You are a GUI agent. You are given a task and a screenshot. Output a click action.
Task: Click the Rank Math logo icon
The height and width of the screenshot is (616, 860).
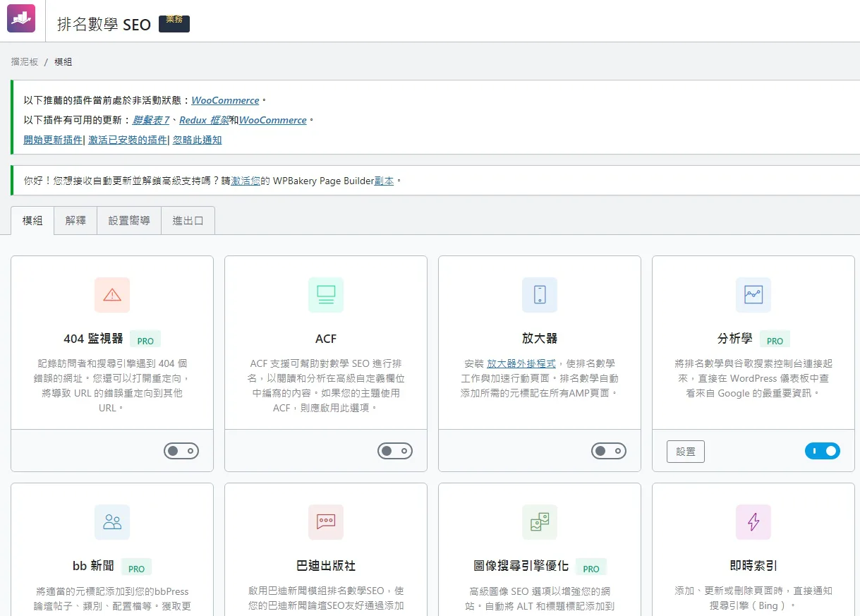[x=21, y=18]
